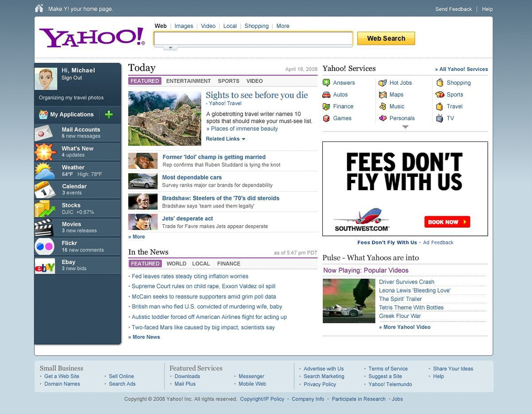Open the More search categories link
532x414 pixels.
pos(283,26)
